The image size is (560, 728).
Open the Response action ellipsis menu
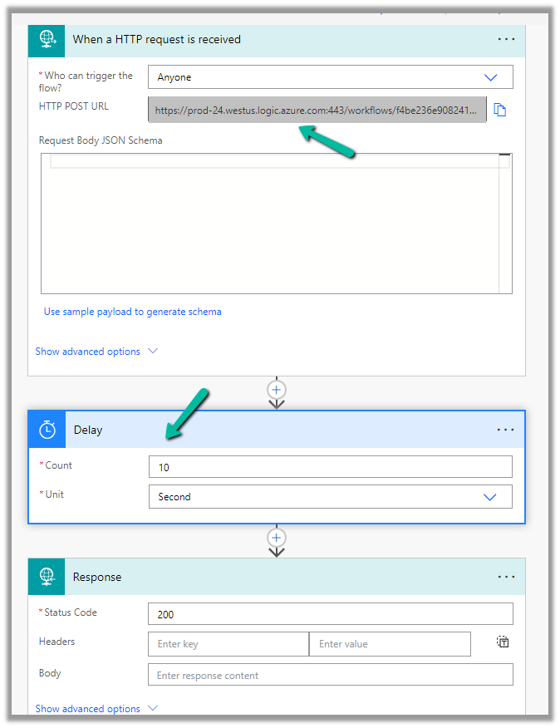point(506,577)
